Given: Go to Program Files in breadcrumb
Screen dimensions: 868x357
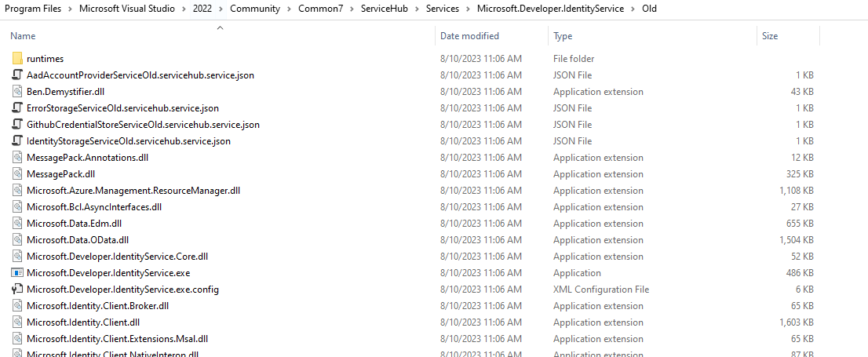Looking at the screenshot, I should pyautogui.click(x=33, y=9).
